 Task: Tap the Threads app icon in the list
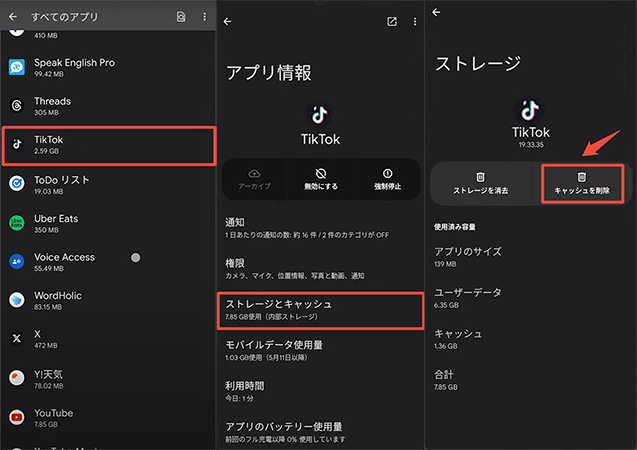pyautogui.click(x=17, y=105)
